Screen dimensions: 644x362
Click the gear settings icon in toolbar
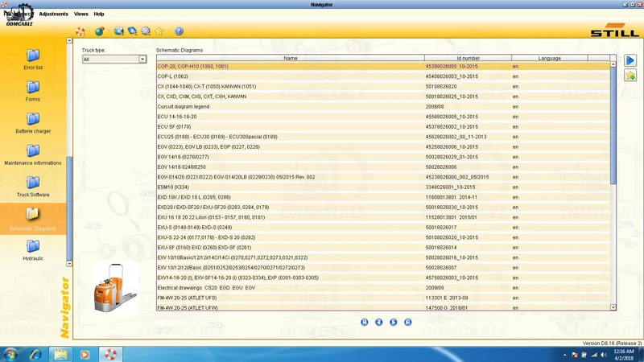coord(146,31)
